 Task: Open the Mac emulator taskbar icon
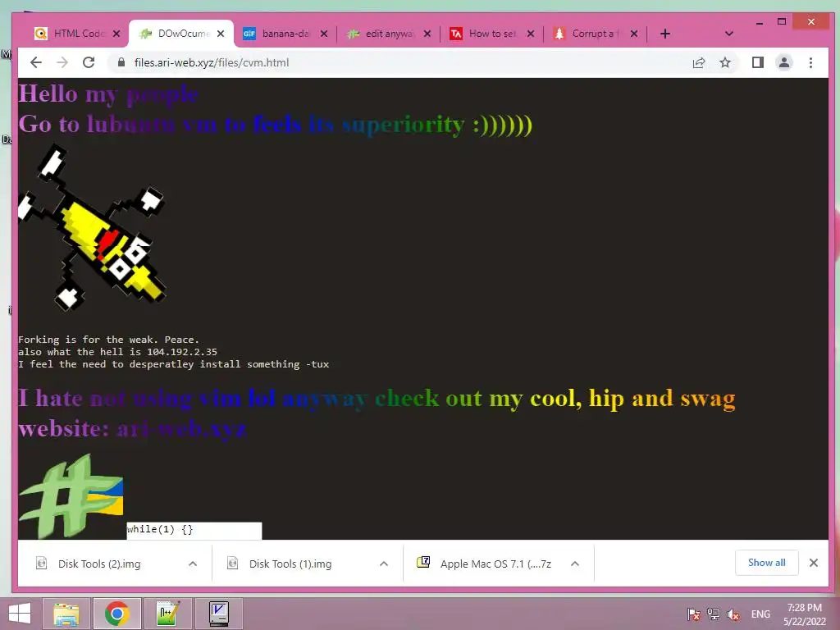(x=218, y=614)
